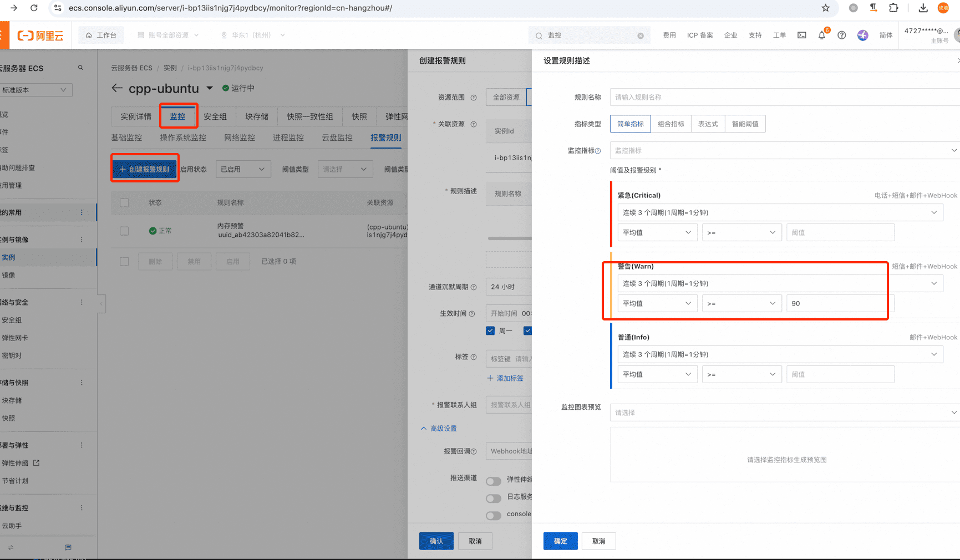Collapse the sidebar using the bottom-left toggle icon
The width and height of the screenshot is (960, 560).
click(11, 547)
